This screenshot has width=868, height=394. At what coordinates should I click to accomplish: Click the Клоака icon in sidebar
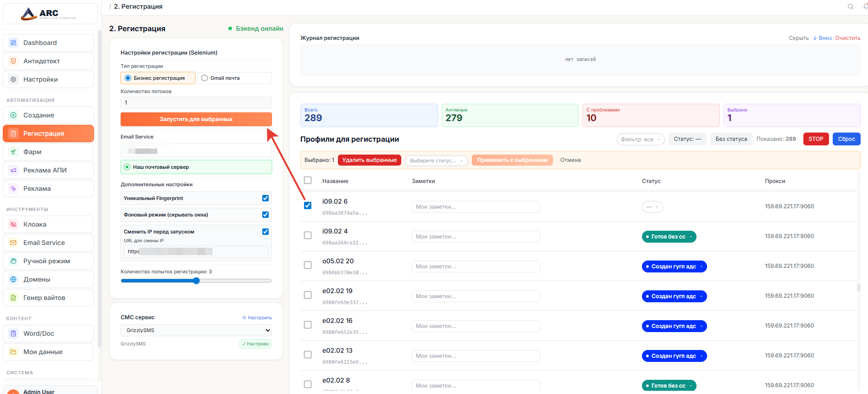(13, 224)
